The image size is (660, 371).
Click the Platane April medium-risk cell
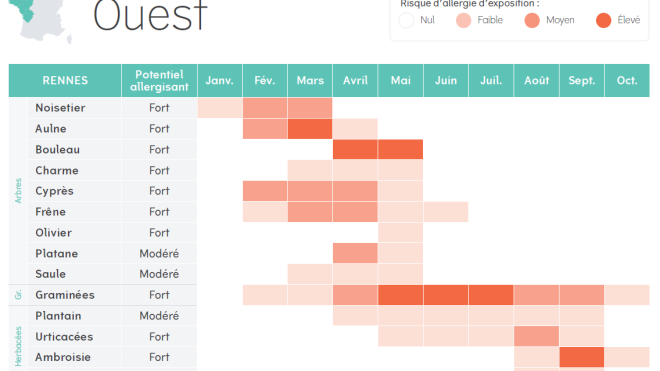pyautogui.click(x=355, y=253)
